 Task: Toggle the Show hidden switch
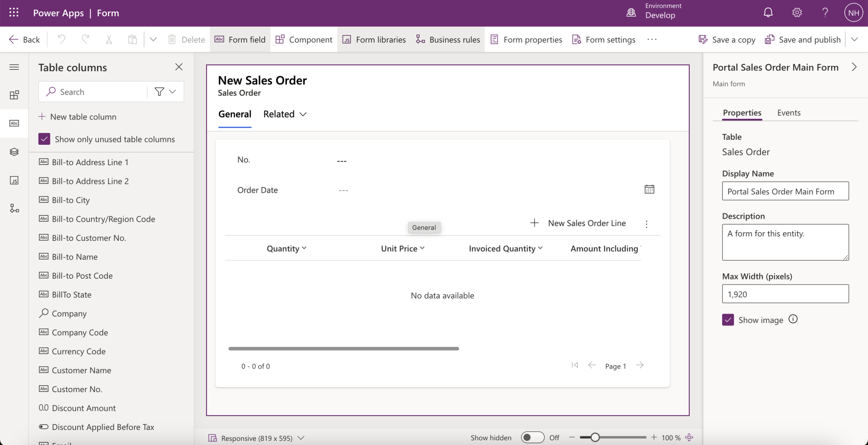[532, 437]
